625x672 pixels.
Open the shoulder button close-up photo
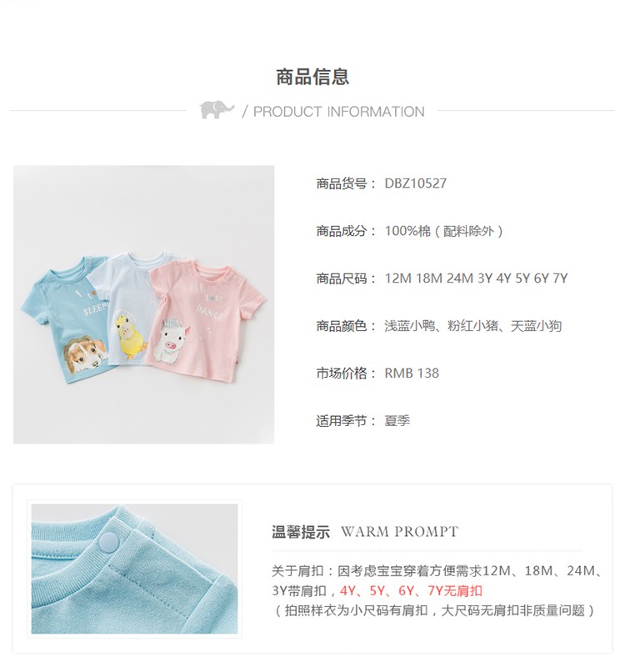coord(134,569)
